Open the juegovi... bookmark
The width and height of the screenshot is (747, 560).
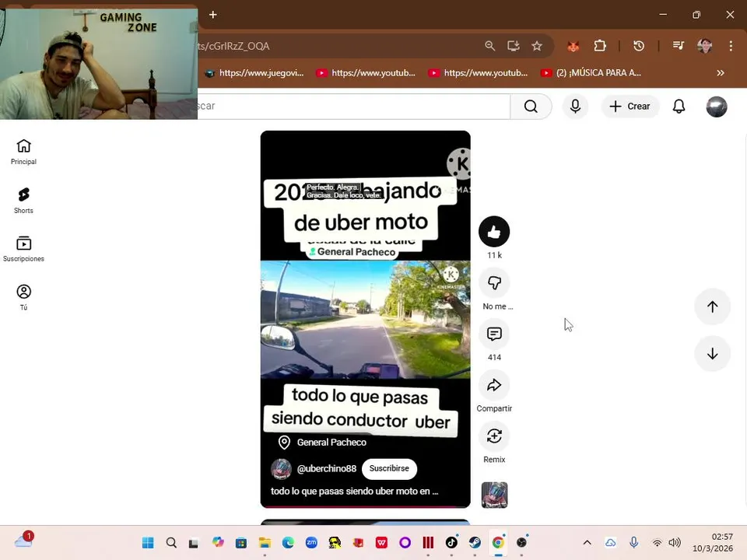click(x=254, y=73)
